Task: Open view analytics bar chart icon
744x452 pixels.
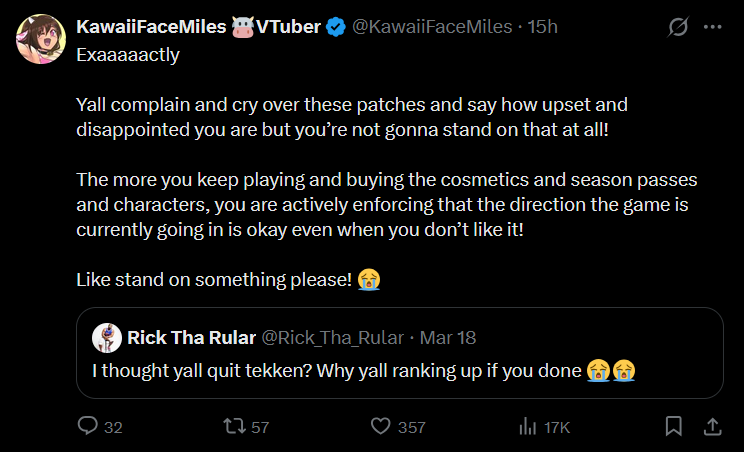Action: click(527, 426)
